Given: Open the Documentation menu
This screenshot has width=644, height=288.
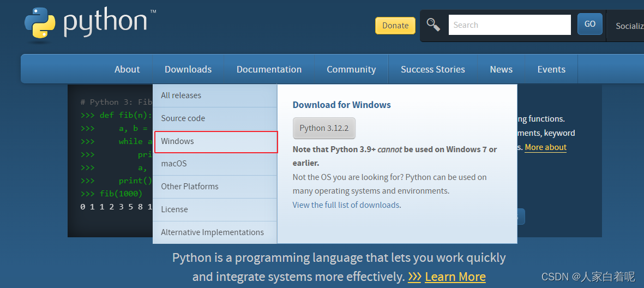Looking at the screenshot, I should [269, 69].
